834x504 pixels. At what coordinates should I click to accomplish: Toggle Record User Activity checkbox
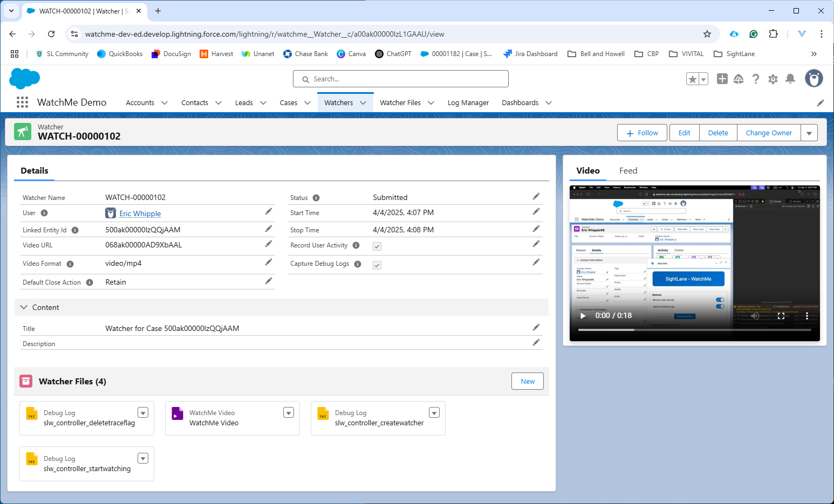[x=377, y=246]
